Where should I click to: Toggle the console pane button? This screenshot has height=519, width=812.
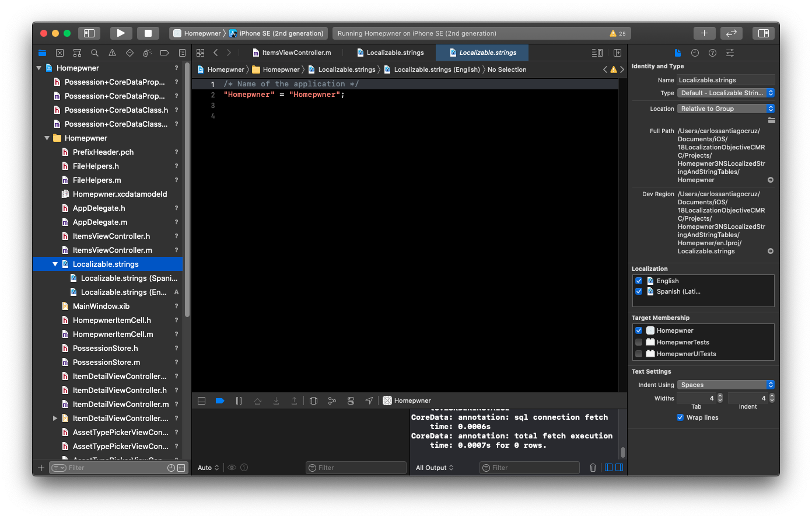click(619, 468)
